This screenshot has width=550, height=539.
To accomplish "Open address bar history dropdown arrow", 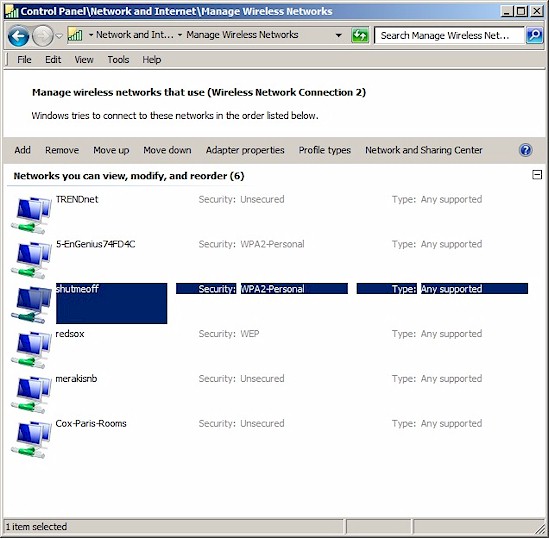I will click(x=339, y=35).
